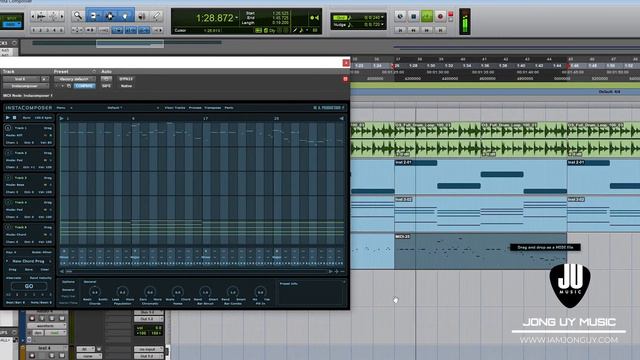
Task: Click the zoom preset 1 button
Action: point(34,30)
